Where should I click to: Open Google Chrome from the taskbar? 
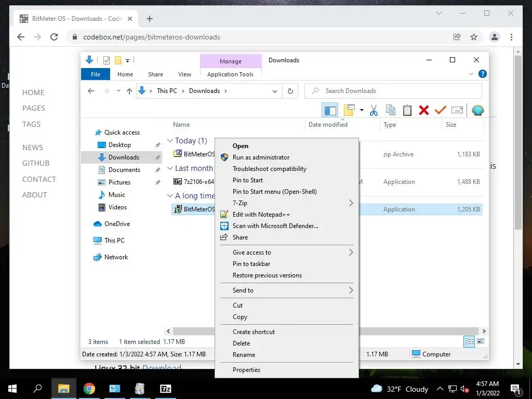pos(89,389)
